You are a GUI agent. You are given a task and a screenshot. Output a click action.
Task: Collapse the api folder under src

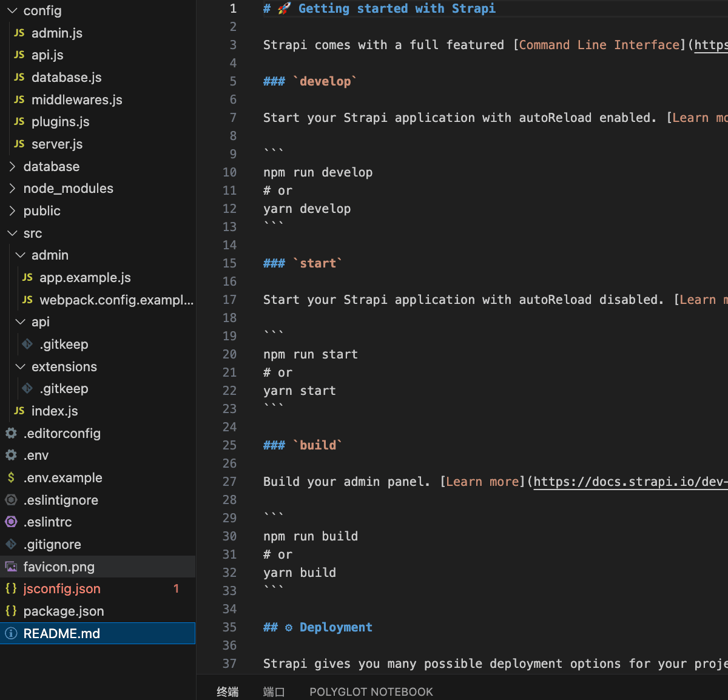tap(20, 321)
